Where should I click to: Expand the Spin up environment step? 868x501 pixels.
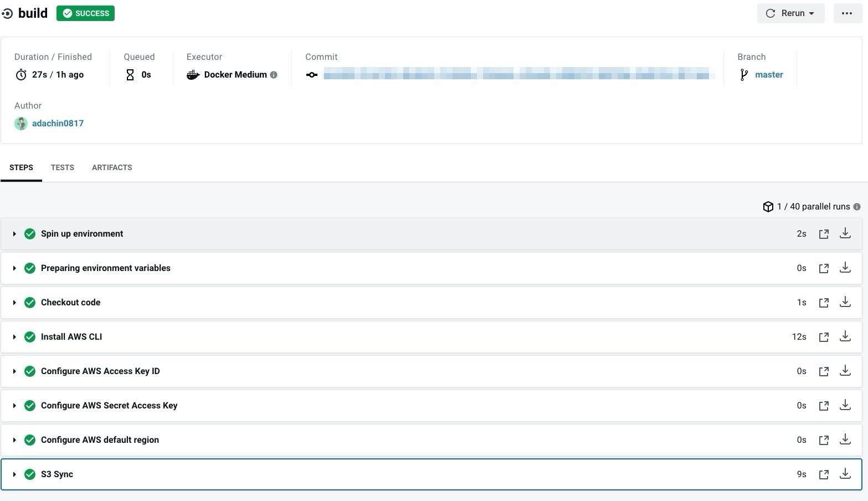tap(14, 234)
